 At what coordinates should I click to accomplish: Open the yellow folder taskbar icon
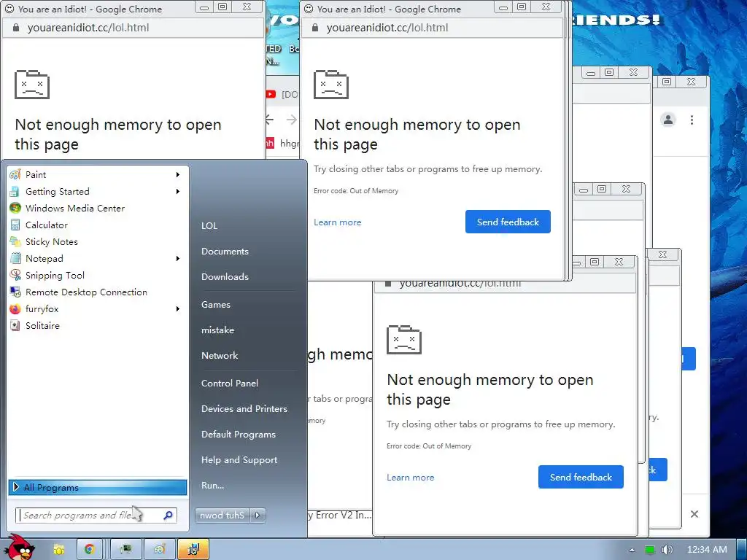pyautogui.click(x=58, y=550)
